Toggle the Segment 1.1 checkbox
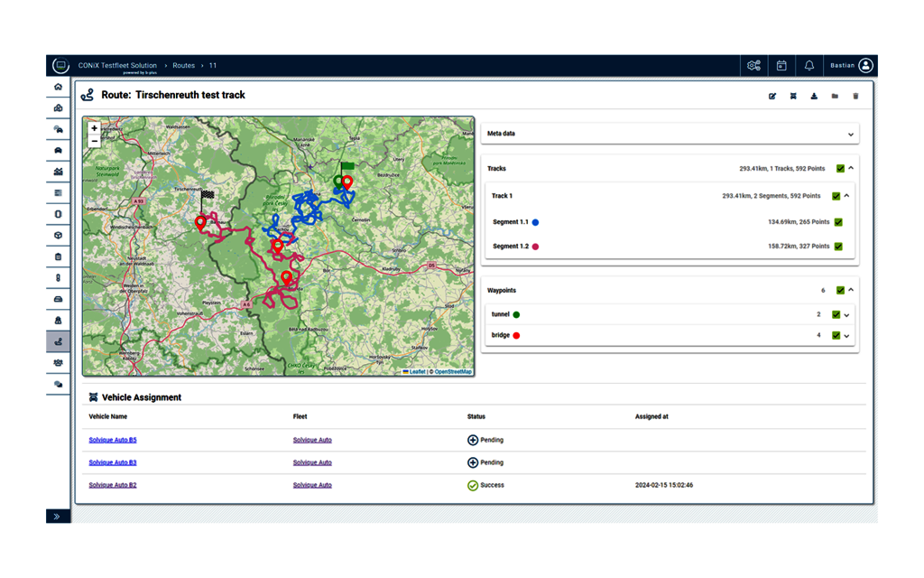Screen dimensions: 924x578 [x=838, y=222]
